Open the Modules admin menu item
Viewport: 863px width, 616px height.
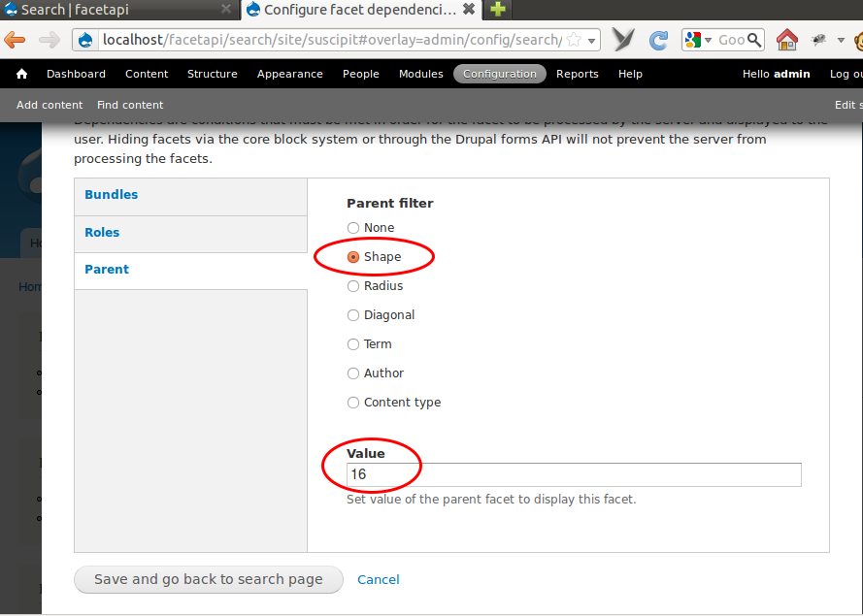(421, 74)
